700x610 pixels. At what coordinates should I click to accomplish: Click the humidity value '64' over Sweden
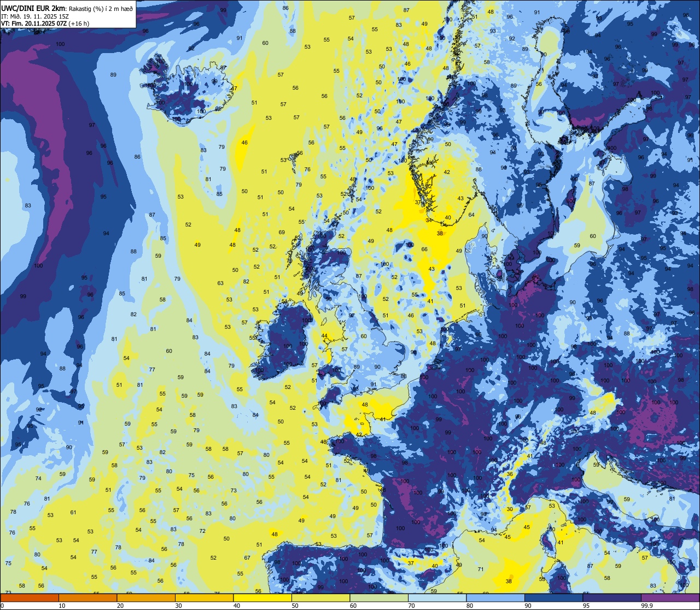pyautogui.click(x=471, y=215)
